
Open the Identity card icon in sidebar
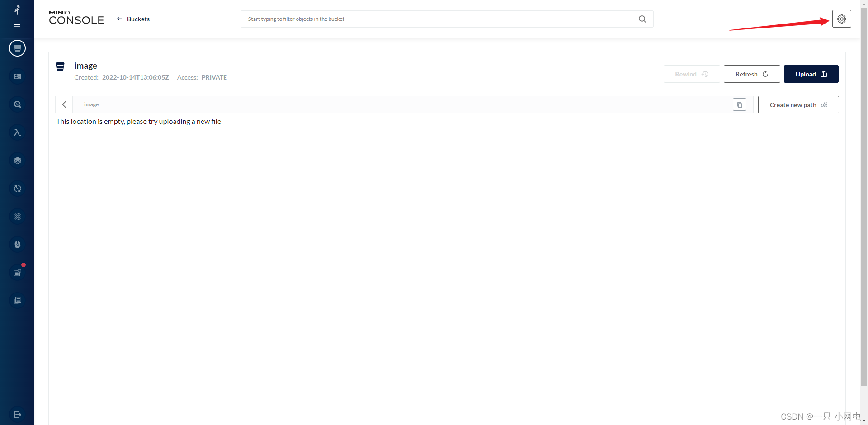pos(17,76)
